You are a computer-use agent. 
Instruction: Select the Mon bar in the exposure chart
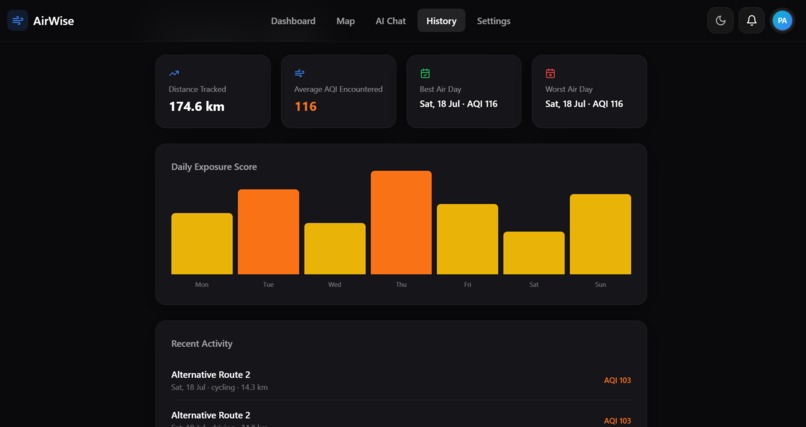(202, 244)
